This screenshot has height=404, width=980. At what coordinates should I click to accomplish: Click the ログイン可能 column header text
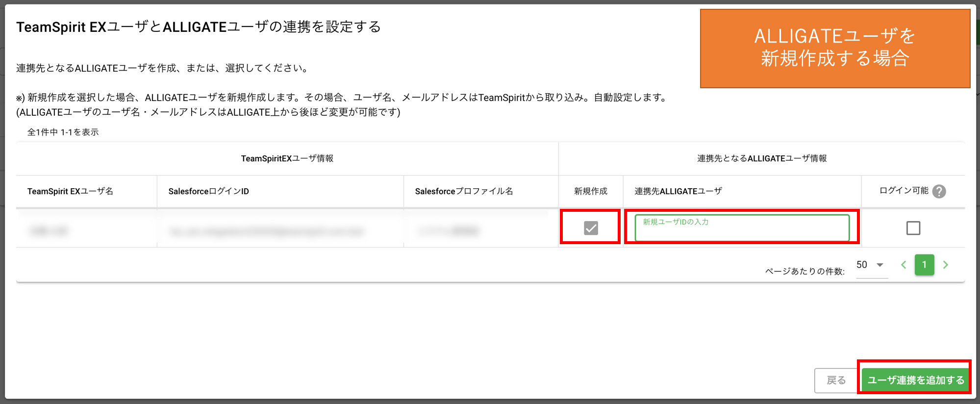click(904, 190)
